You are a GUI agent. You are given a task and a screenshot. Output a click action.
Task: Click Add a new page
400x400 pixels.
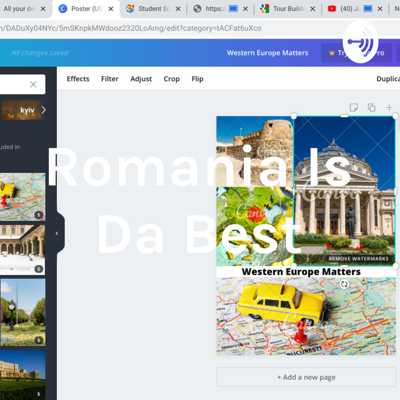coord(306,377)
